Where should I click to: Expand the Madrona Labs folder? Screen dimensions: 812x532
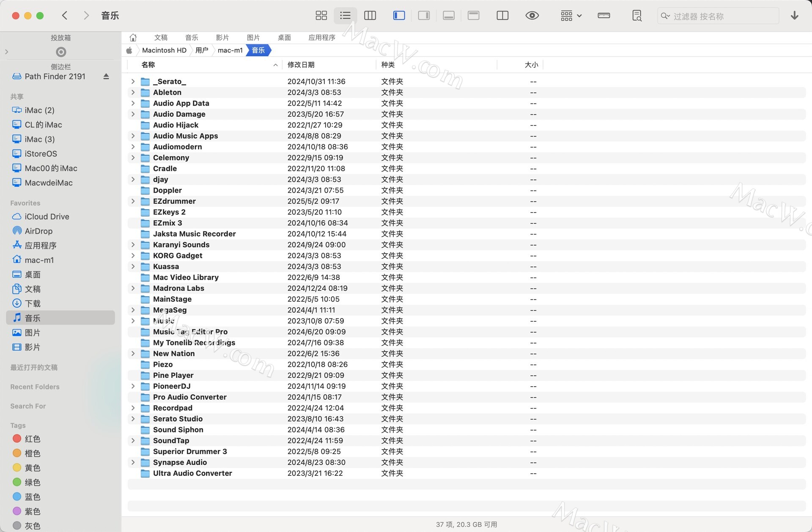133,288
